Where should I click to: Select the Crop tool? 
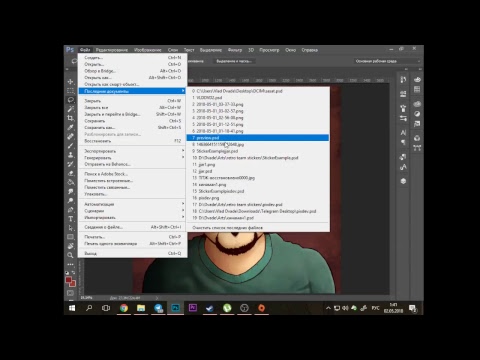70,118
